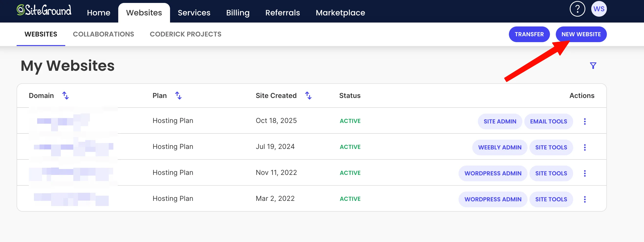
Task: Click the New Website button
Action: (581, 34)
